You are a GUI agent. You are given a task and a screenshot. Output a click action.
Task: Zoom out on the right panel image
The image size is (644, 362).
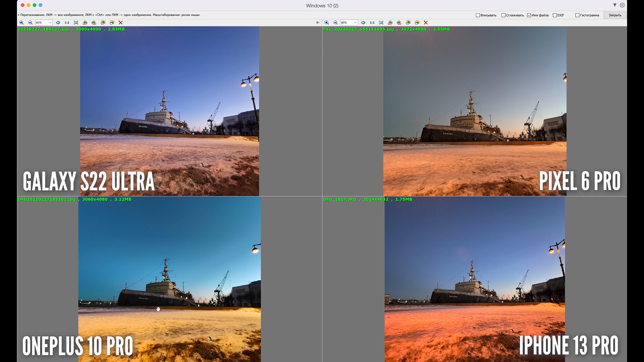(x=335, y=23)
